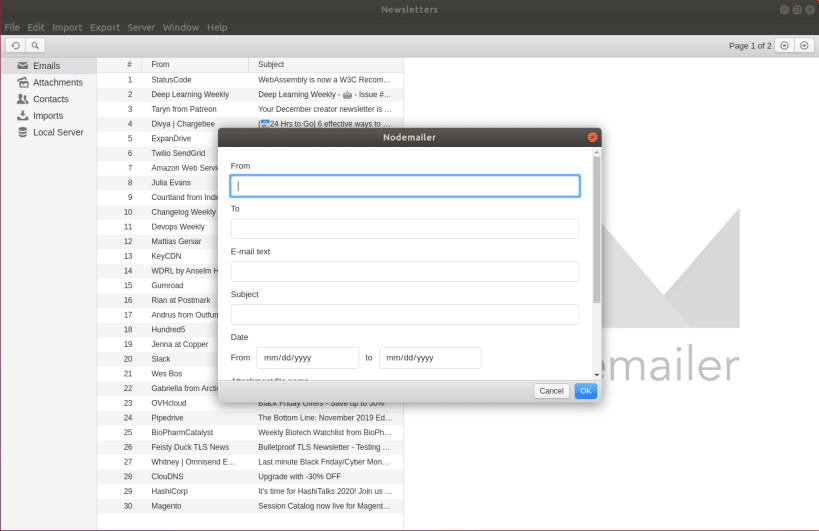
Task: Focus the From text field in dialog
Action: (405, 186)
